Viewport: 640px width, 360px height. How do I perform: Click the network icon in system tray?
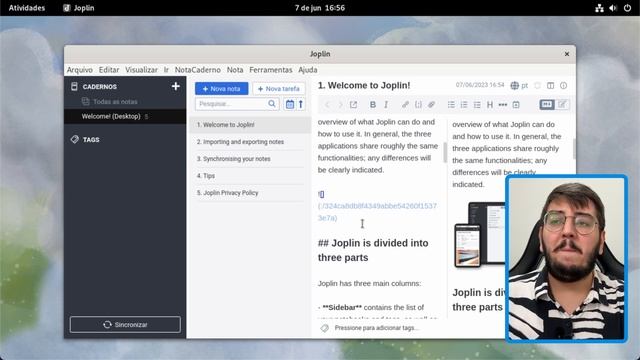click(599, 8)
